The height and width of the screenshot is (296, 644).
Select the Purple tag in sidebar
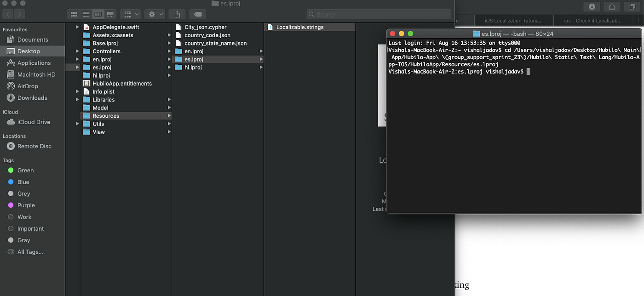[25, 205]
